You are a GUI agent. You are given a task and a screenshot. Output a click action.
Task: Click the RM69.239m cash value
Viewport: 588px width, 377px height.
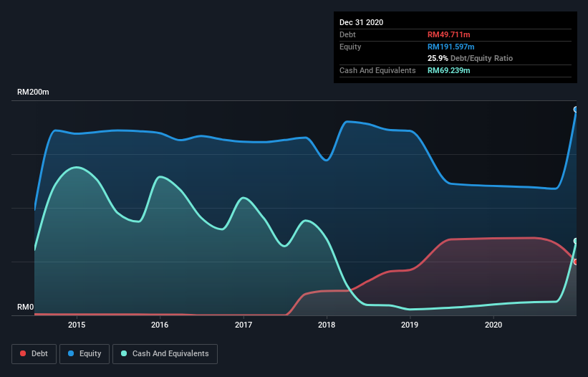coord(448,70)
